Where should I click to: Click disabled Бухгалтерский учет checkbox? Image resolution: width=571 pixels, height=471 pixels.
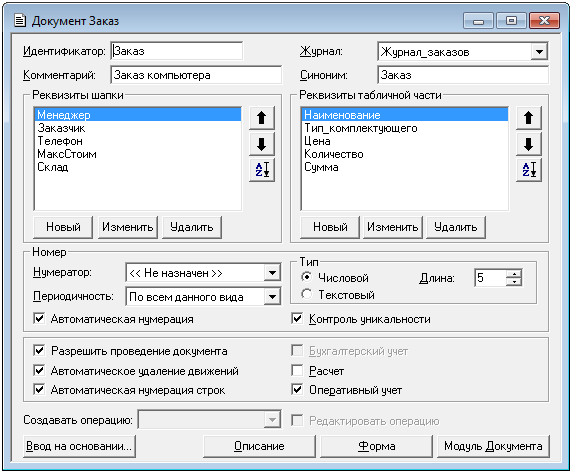tap(297, 351)
